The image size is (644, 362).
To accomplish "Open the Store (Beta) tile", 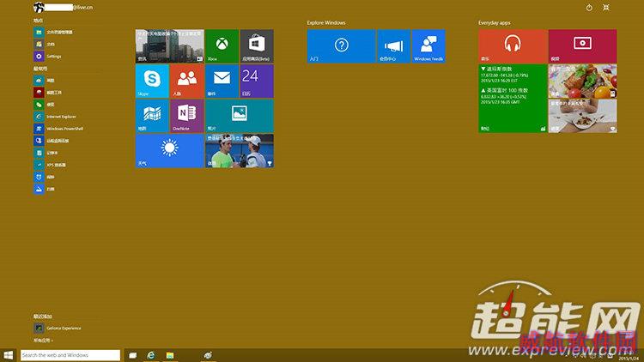I will coord(257,46).
